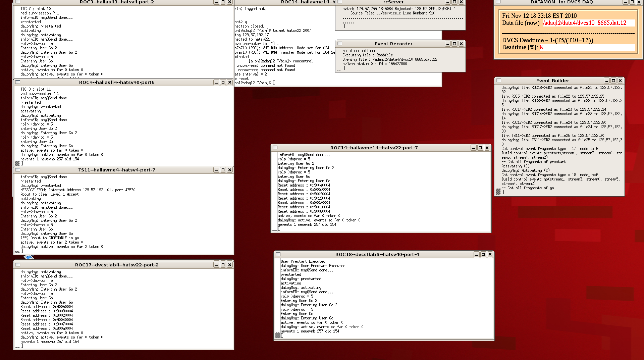Minimize the ROC14 hatsv22-port-7 terminal window
644x360 pixels.
click(474, 148)
